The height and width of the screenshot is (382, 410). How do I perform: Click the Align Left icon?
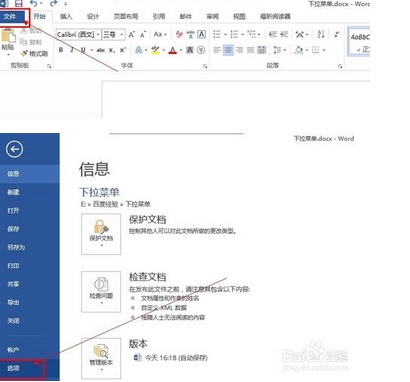point(217,50)
